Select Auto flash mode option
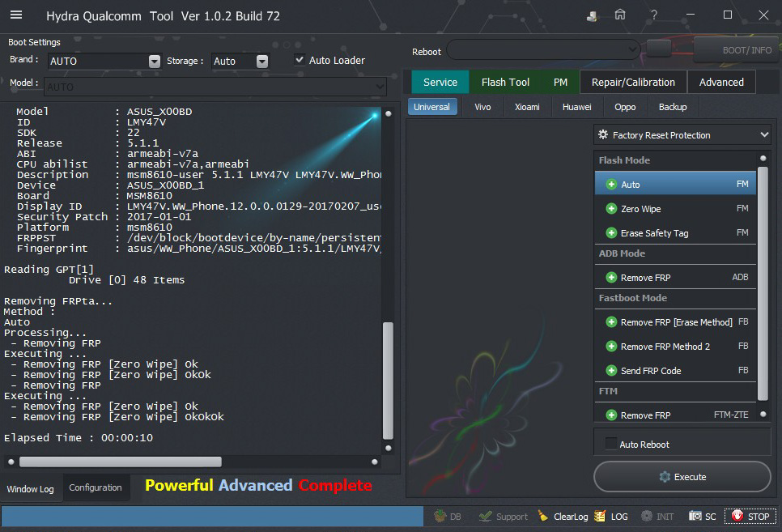 pos(675,184)
